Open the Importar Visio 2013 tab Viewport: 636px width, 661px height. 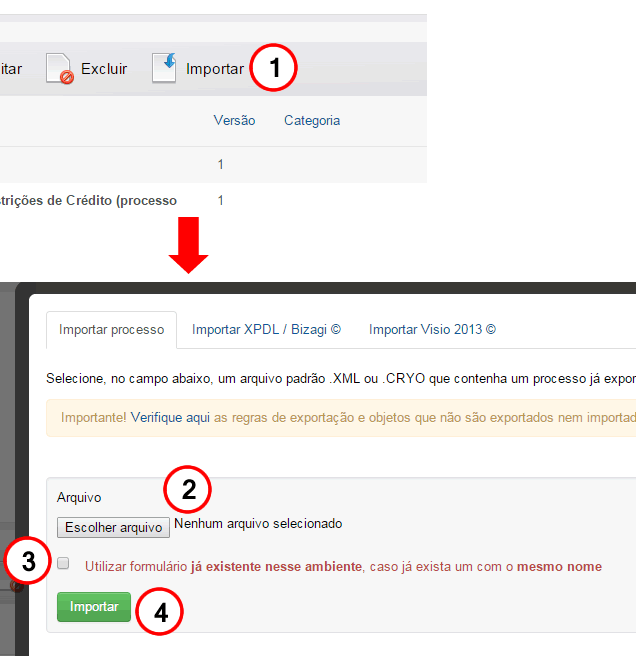point(432,329)
